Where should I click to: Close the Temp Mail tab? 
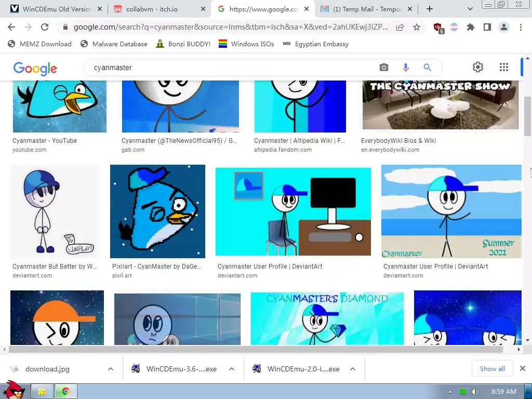[410, 9]
